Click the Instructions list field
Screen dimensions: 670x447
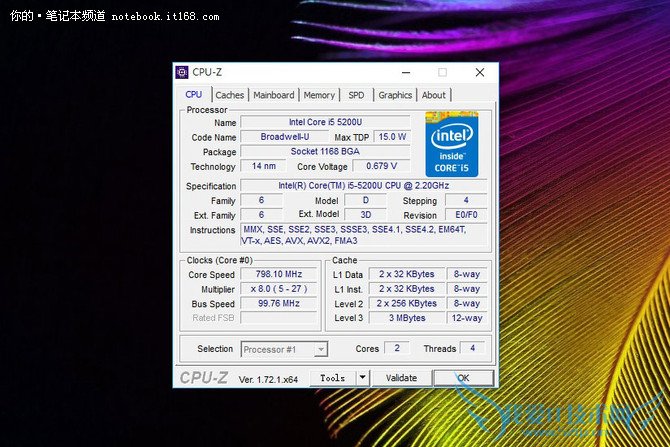(364, 235)
